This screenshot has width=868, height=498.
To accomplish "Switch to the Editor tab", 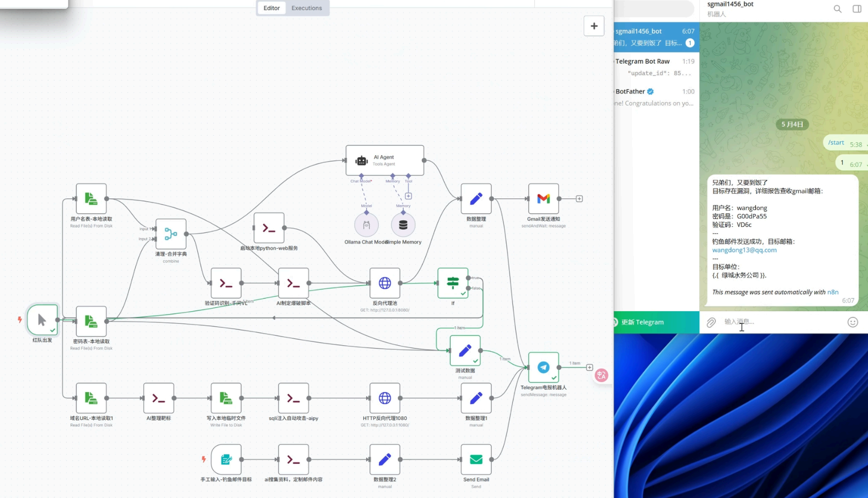I will pyautogui.click(x=271, y=8).
